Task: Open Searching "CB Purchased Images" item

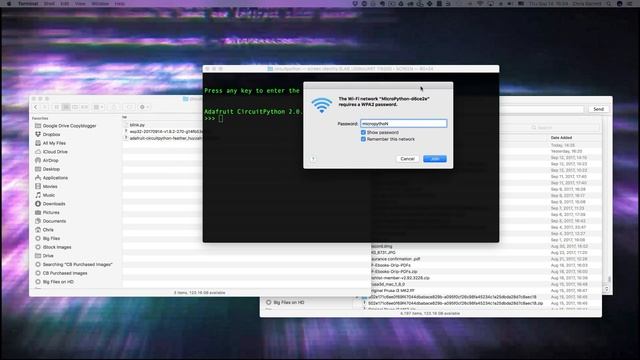Action: click(x=73, y=264)
